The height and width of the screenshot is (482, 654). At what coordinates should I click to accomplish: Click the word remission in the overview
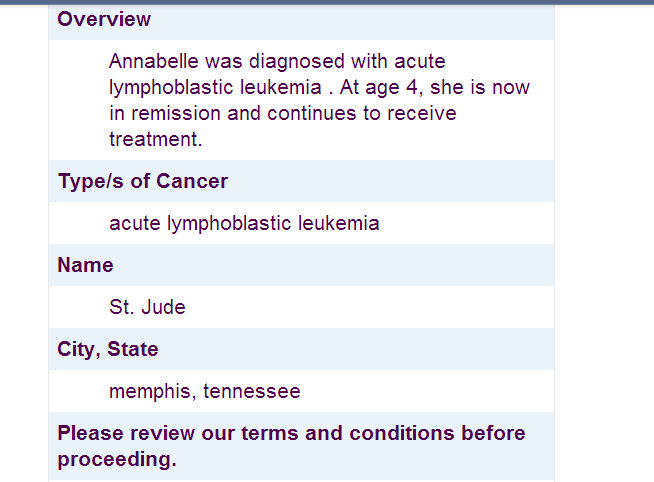pos(176,113)
